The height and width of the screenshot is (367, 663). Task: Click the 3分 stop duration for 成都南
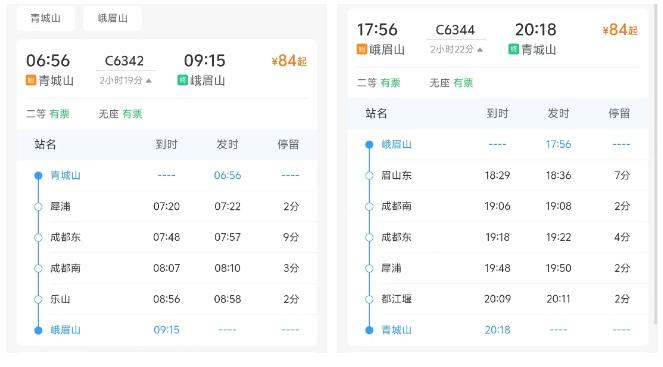[291, 268]
